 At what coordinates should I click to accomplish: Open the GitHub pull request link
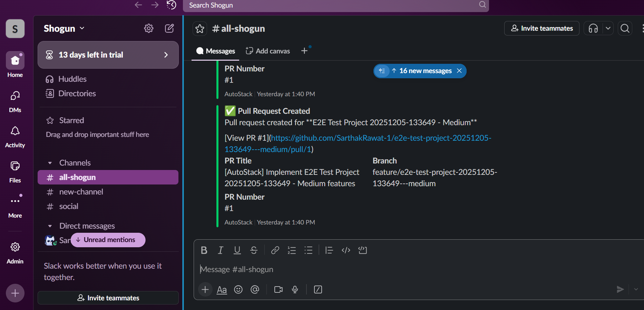click(x=358, y=143)
